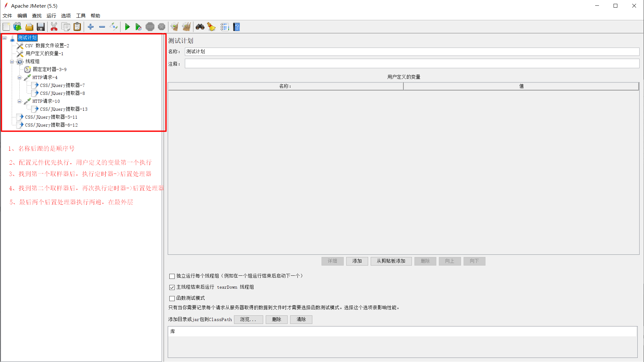Image resolution: width=644 pixels, height=362 pixels.
Task: Click the Open file folder icon
Action: coord(29,27)
